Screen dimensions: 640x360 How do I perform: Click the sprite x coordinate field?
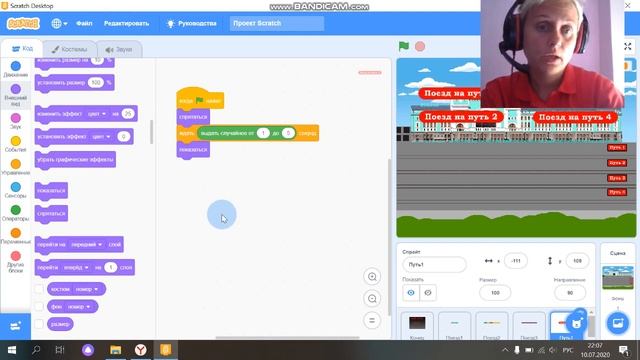(x=516, y=261)
